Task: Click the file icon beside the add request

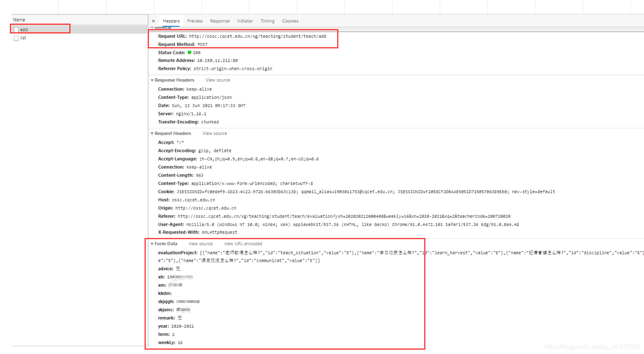Action: pyautogui.click(x=16, y=30)
